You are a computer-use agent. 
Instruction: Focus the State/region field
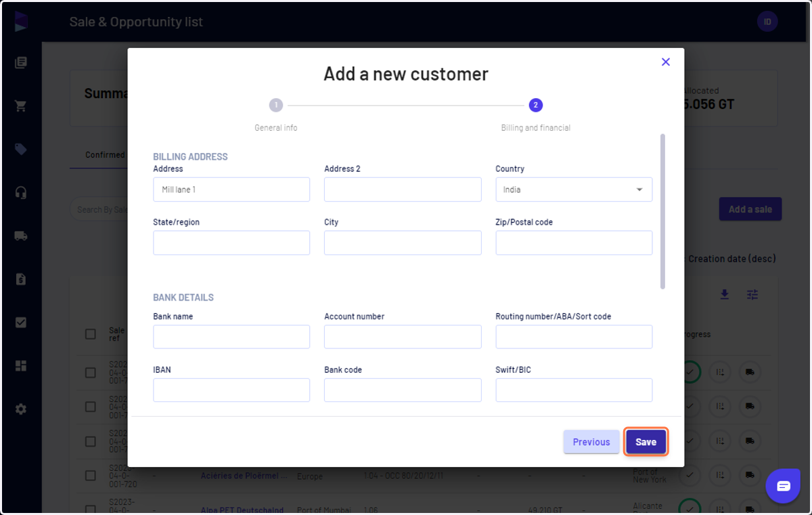point(231,243)
